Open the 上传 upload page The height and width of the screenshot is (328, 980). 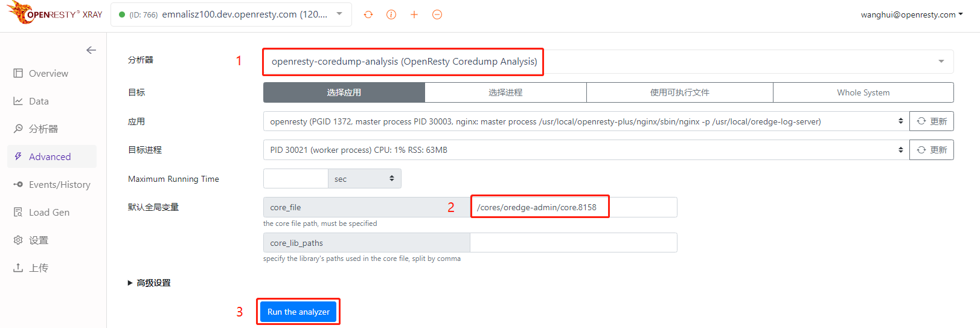(x=39, y=268)
